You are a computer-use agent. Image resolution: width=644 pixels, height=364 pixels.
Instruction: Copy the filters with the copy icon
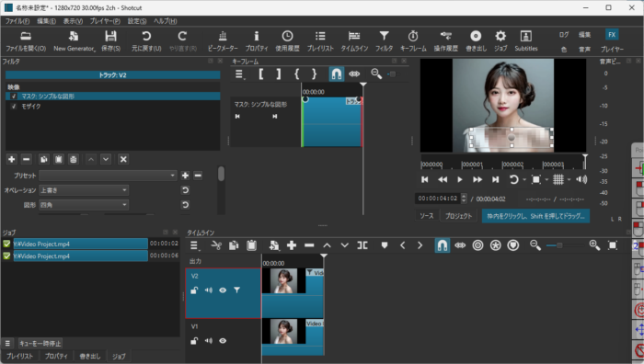click(x=44, y=159)
